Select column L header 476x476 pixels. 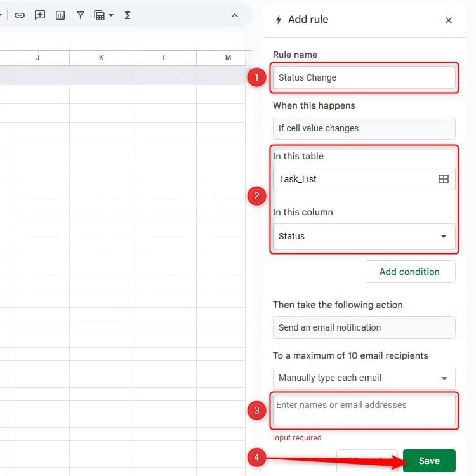164,58
